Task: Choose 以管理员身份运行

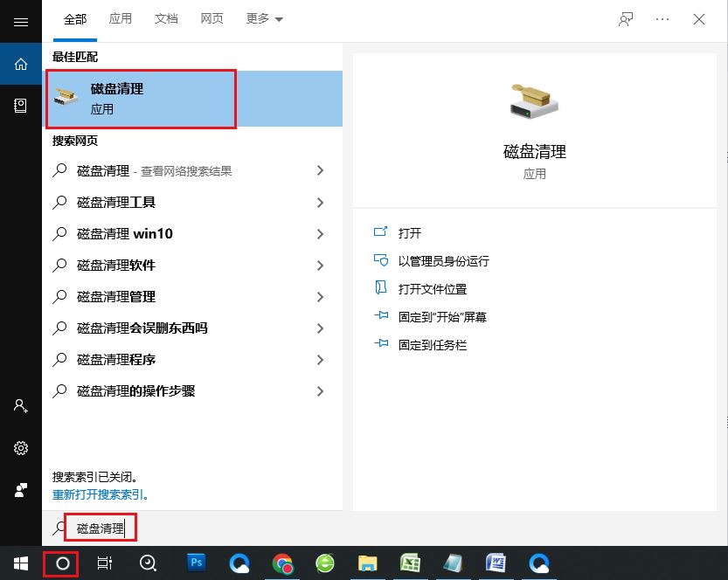Action: tap(443, 261)
